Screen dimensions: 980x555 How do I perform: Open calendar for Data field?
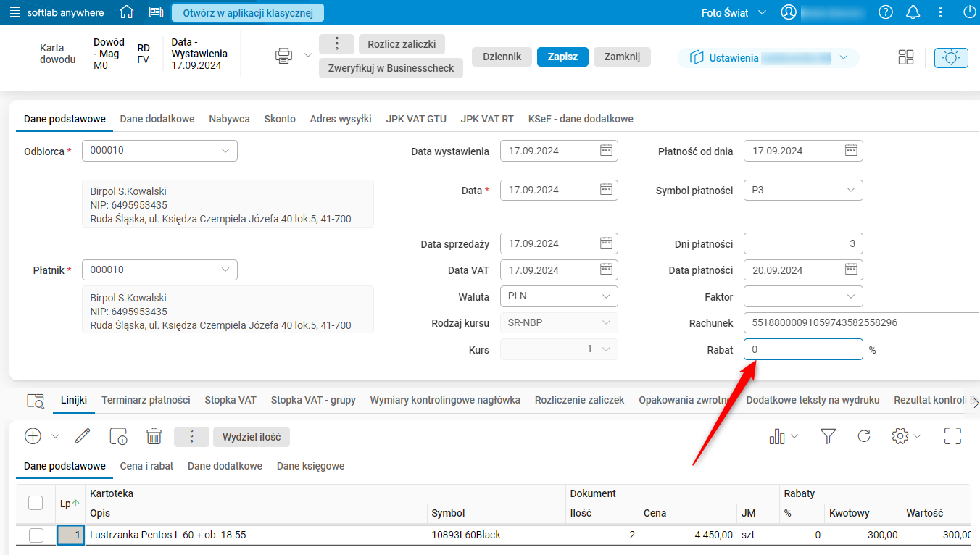pyautogui.click(x=607, y=190)
